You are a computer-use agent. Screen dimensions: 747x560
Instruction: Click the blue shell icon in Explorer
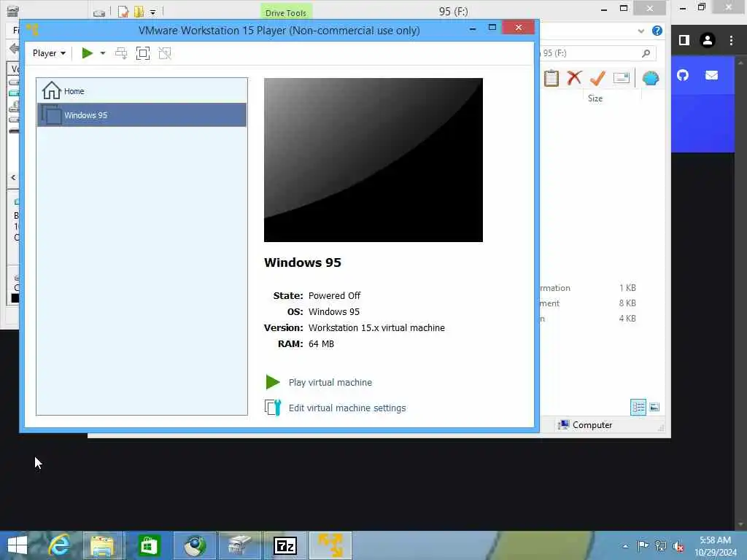[650, 78]
